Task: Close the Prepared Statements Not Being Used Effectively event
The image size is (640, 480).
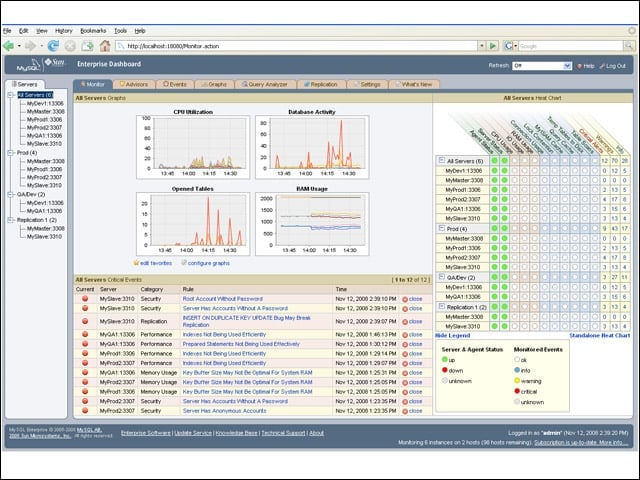Action: [x=412, y=344]
